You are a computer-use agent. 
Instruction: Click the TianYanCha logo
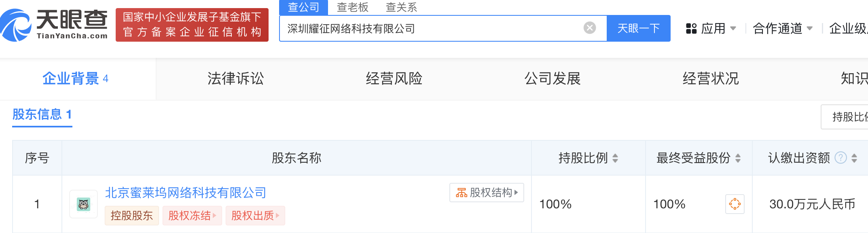pyautogui.click(x=54, y=25)
